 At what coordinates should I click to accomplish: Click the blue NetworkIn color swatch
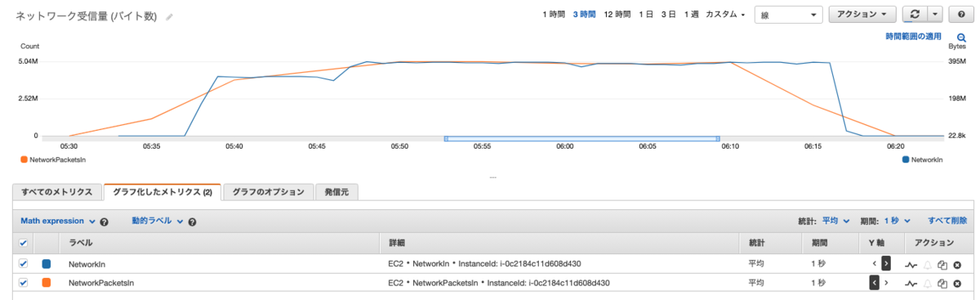pyautogui.click(x=47, y=264)
